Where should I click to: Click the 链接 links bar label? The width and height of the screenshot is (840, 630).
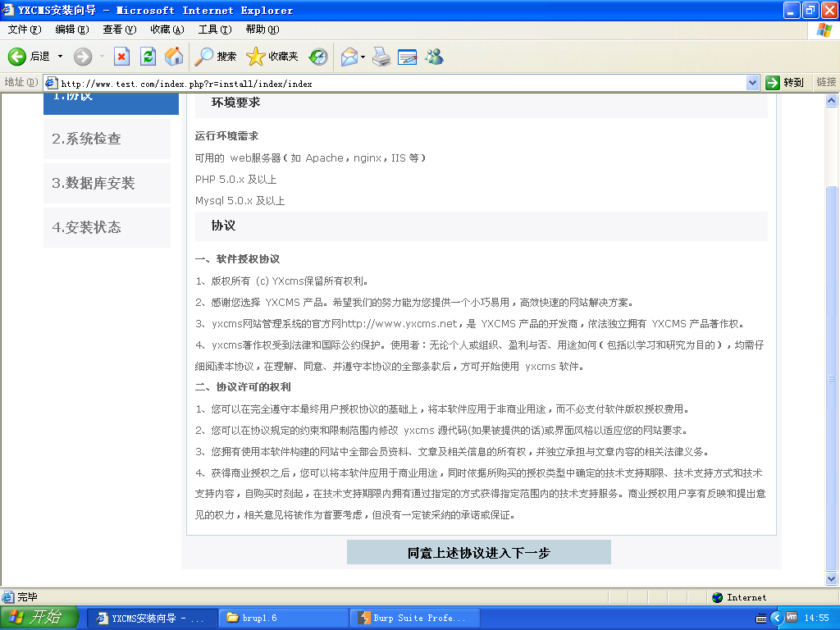pos(826,82)
